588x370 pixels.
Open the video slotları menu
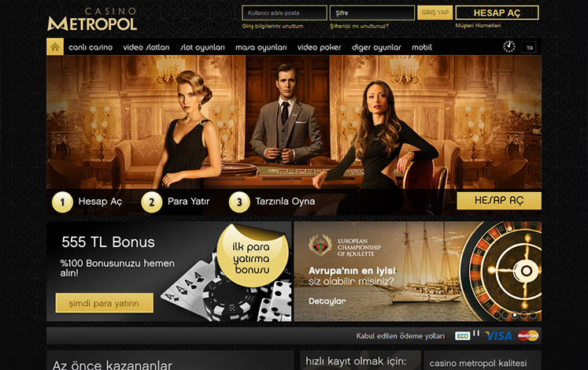pos(146,47)
